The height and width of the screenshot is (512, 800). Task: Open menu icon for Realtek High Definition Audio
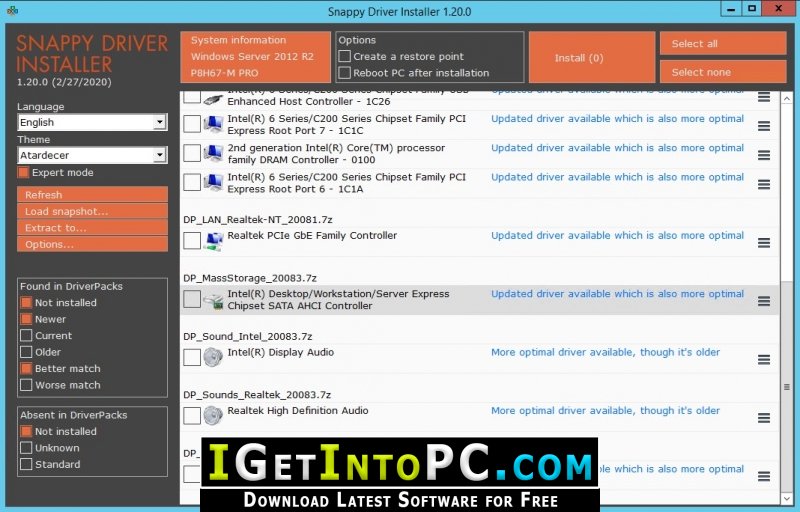click(764, 418)
